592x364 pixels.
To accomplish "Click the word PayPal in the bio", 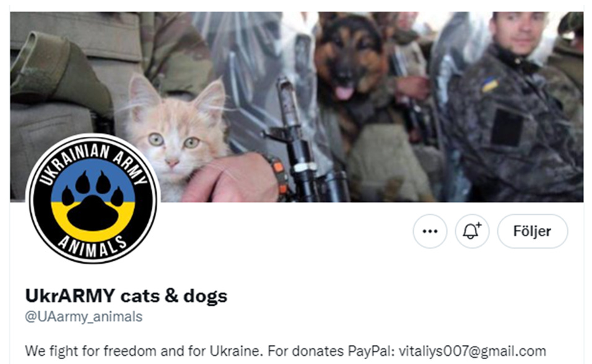I will coord(369,351).
